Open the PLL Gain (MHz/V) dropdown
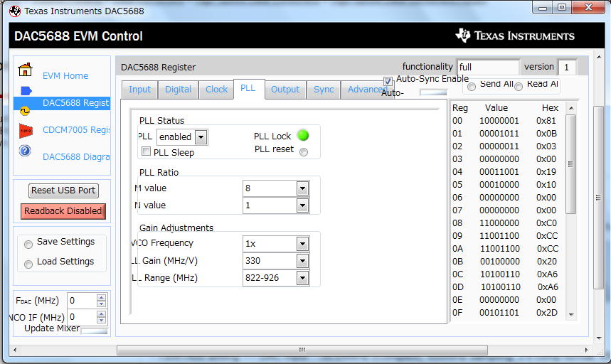The image size is (611, 364). click(302, 261)
